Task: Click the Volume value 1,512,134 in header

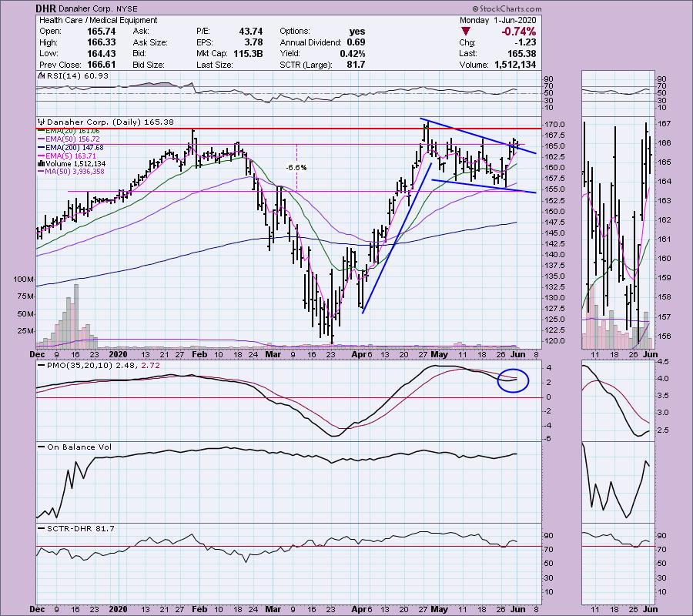Action: 515,65
